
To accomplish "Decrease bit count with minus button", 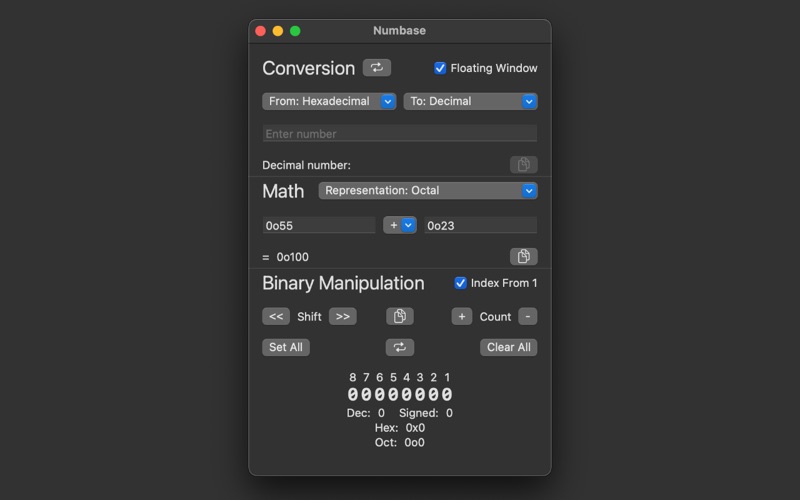I will (x=528, y=316).
